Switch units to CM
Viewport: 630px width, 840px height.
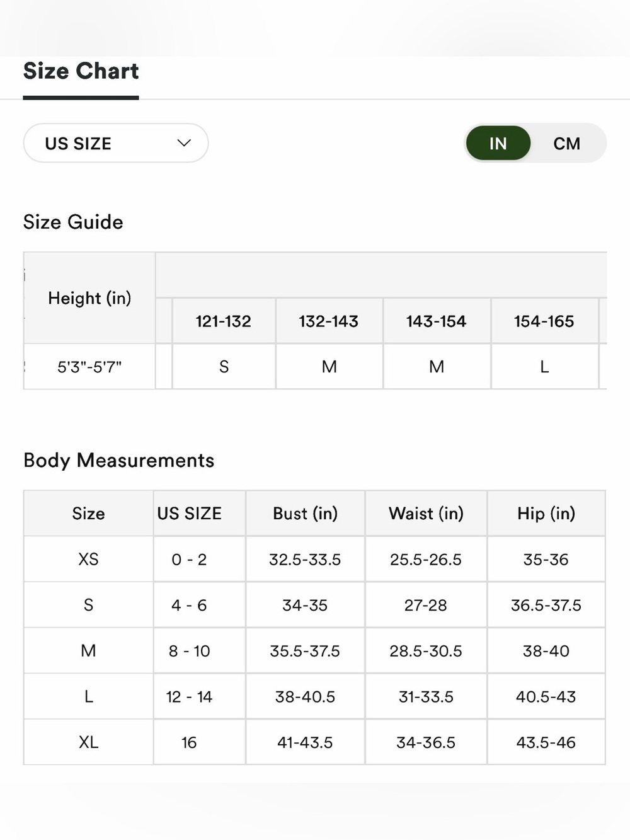pyautogui.click(x=567, y=144)
